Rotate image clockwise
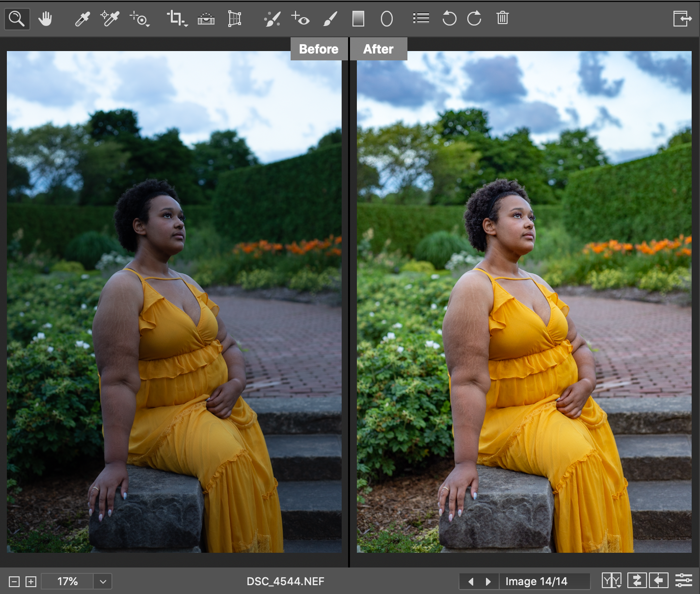 (x=474, y=19)
